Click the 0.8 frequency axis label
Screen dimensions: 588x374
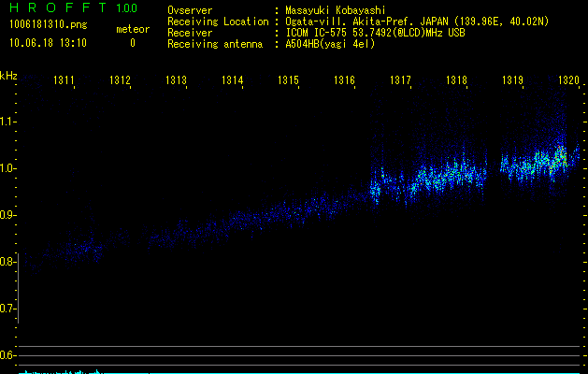click(7, 262)
